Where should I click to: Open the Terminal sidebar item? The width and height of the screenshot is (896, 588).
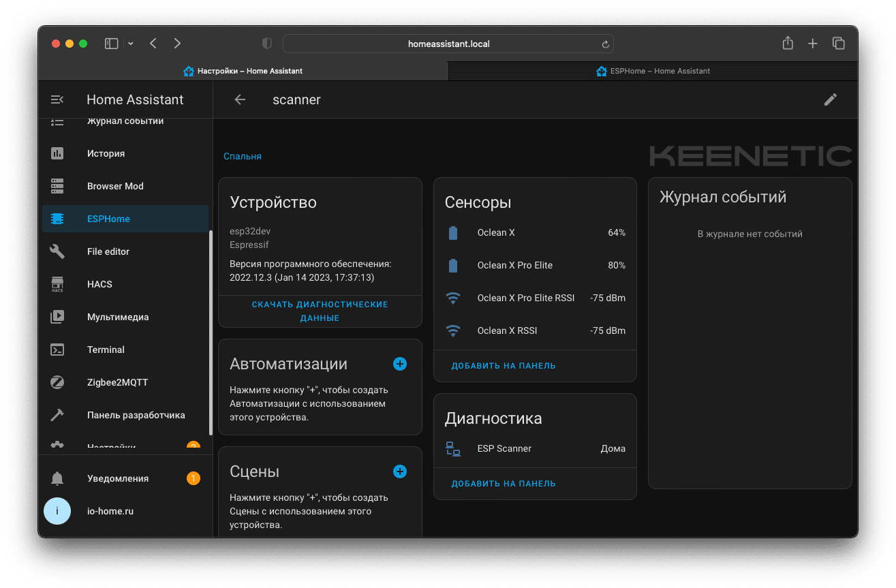click(106, 350)
